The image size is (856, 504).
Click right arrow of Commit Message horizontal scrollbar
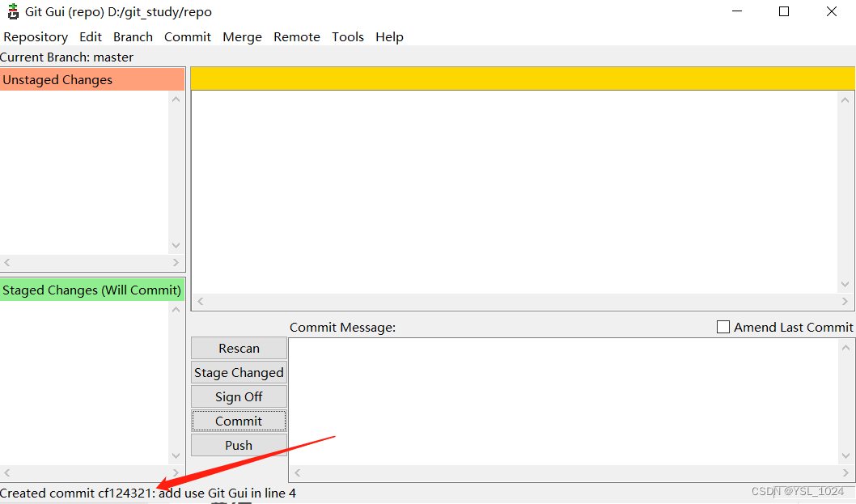[845, 473]
